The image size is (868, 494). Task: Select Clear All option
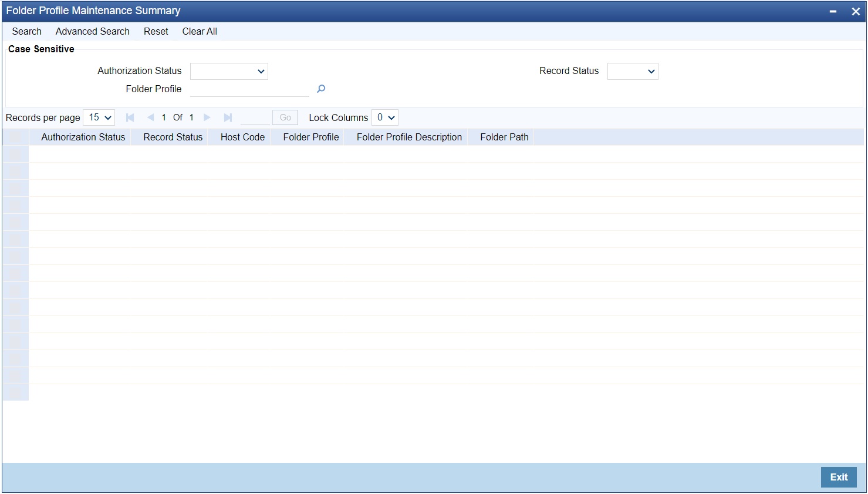[200, 32]
